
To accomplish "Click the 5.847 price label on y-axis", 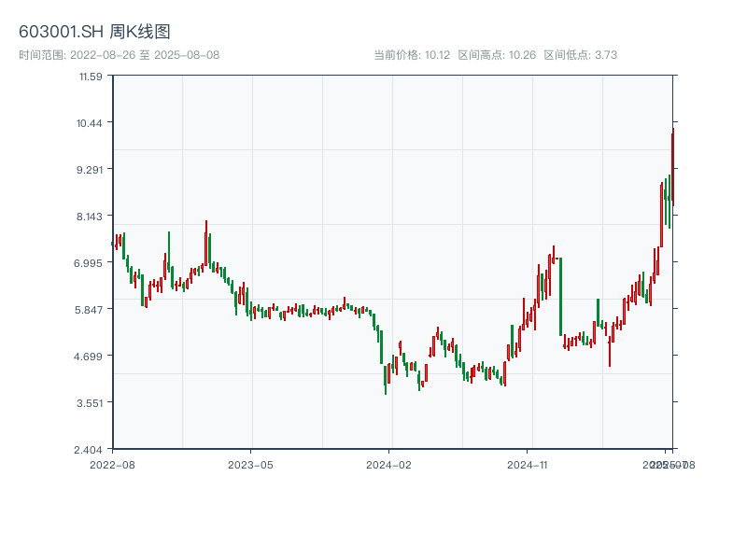I will pyautogui.click(x=91, y=310).
